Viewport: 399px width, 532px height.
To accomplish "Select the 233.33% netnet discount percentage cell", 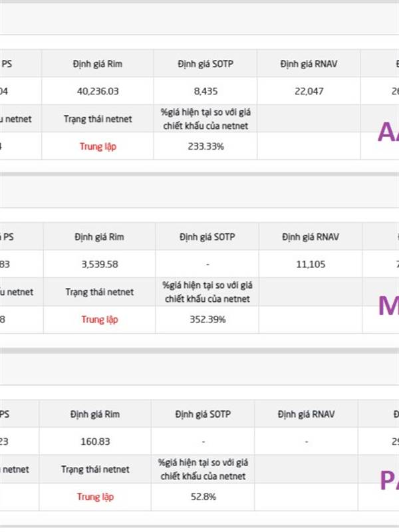I will (x=205, y=146).
